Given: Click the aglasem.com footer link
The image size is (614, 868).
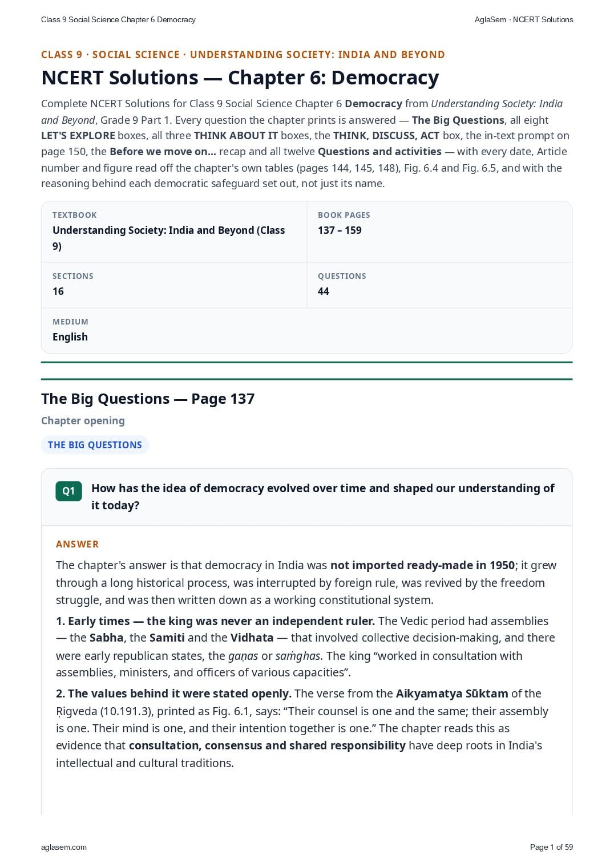Looking at the screenshot, I should pos(64,847).
